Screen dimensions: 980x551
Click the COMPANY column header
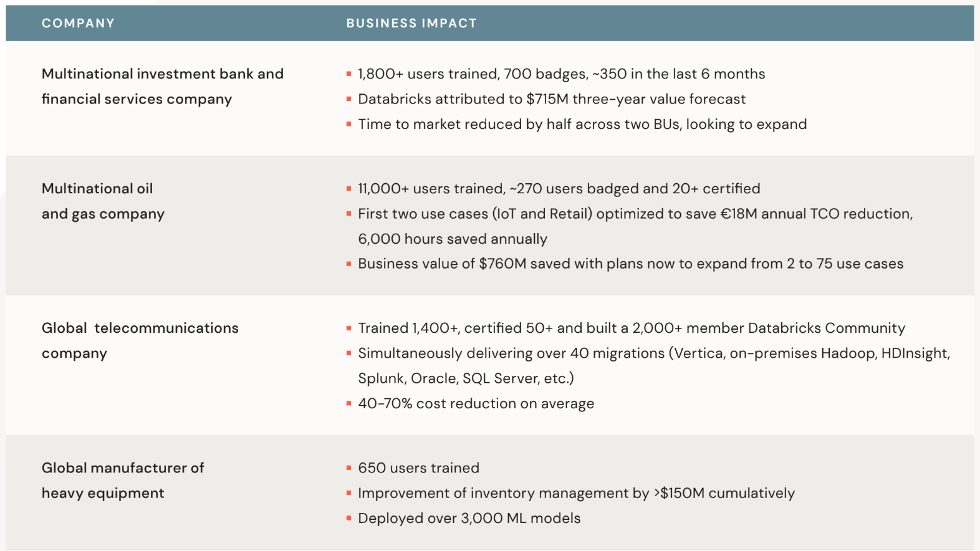[x=78, y=24]
